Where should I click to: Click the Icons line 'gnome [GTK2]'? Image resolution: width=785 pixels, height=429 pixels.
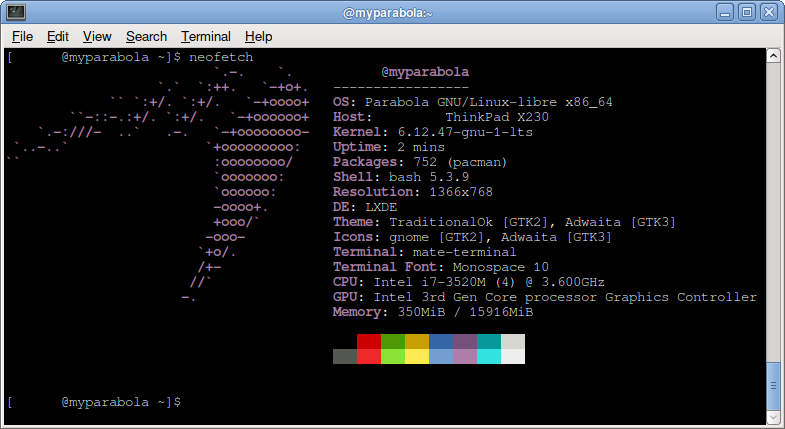(437, 237)
